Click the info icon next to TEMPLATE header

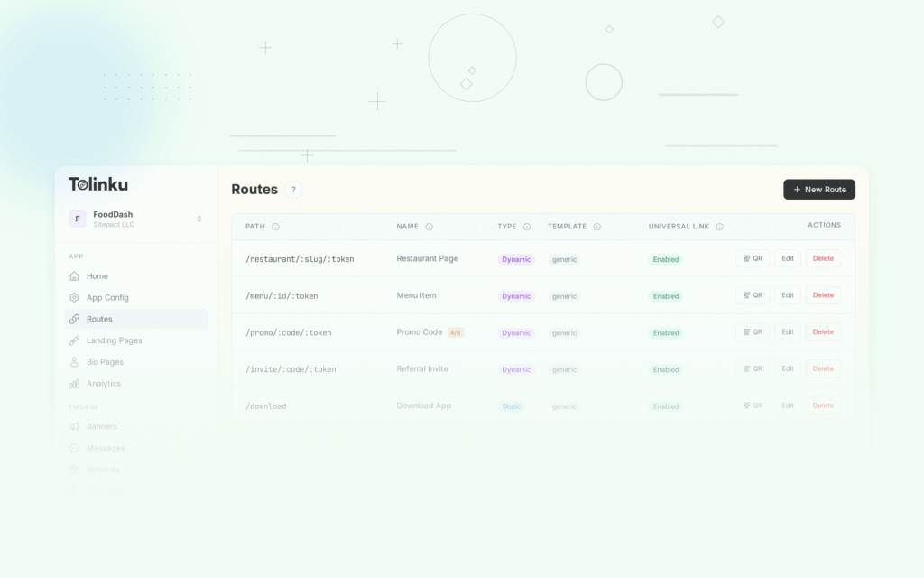tap(597, 227)
